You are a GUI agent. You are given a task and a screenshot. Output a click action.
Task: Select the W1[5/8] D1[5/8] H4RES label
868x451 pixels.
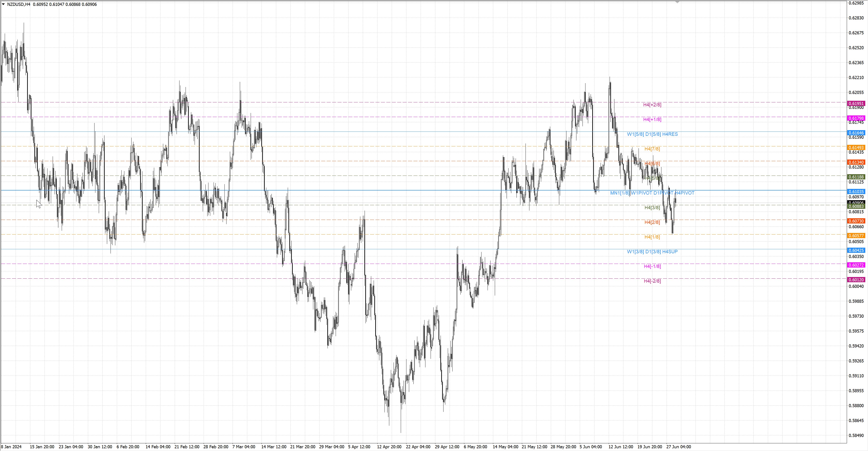[x=652, y=134]
